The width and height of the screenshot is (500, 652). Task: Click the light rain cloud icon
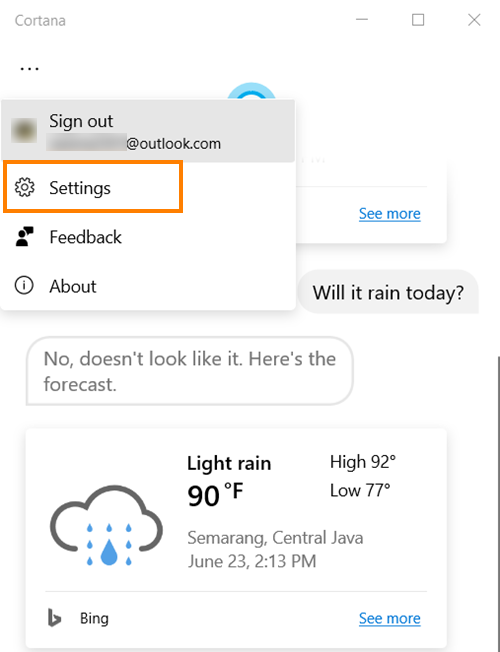[106, 526]
